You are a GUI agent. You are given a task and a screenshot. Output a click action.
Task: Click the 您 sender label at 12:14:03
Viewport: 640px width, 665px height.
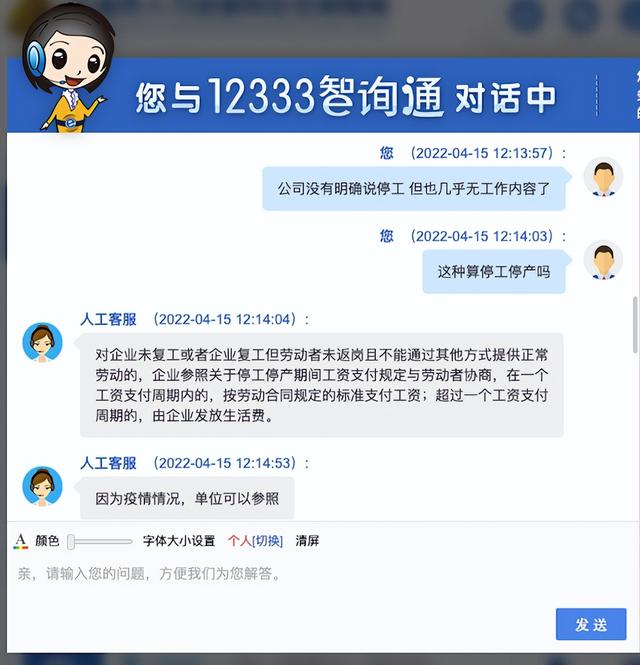(x=386, y=236)
